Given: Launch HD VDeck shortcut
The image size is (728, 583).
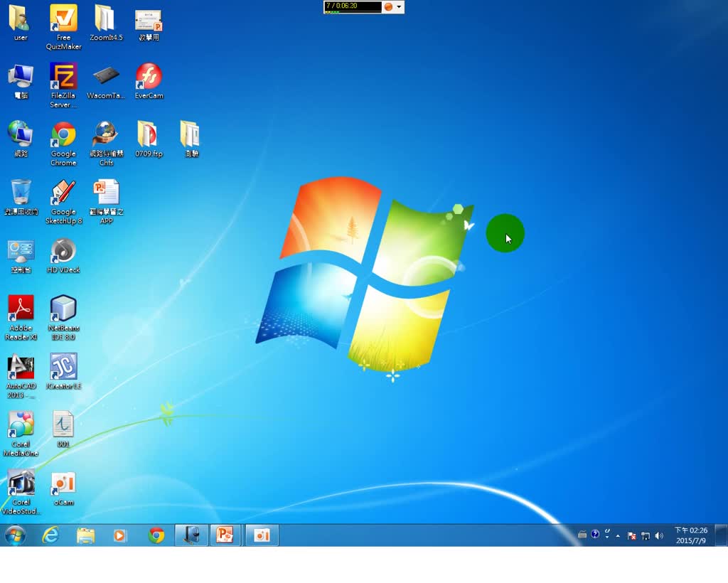Looking at the screenshot, I should (63, 255).
